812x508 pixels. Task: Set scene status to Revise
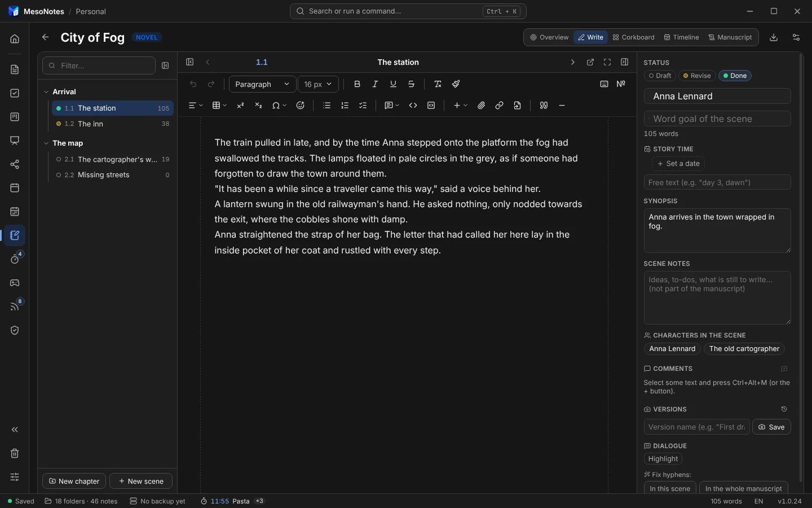(x=697, y=76)
